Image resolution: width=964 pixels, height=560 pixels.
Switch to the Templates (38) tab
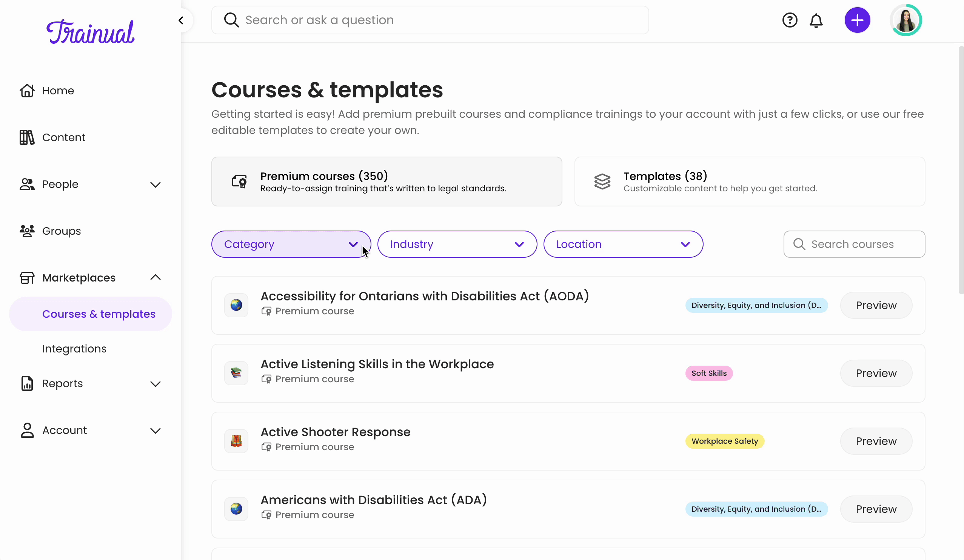click(x=750, y=181)
